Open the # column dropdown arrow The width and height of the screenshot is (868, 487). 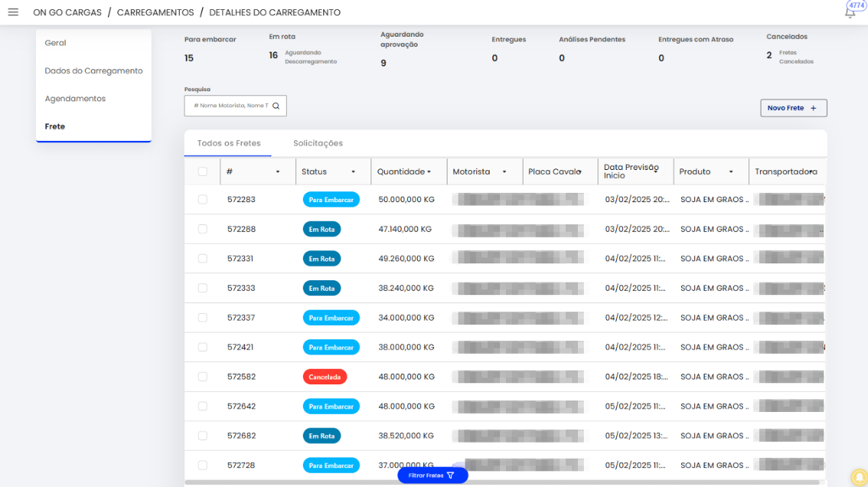tap(278, 172)
